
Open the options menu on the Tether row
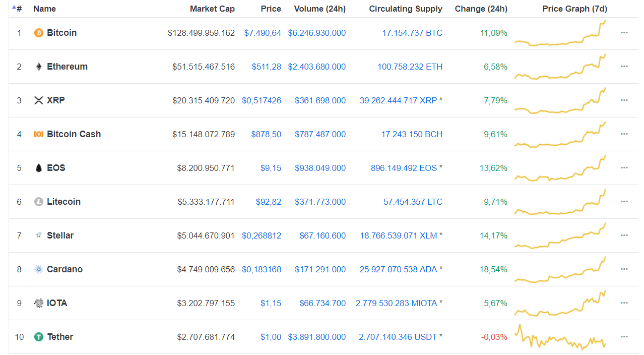click(624, 336)
